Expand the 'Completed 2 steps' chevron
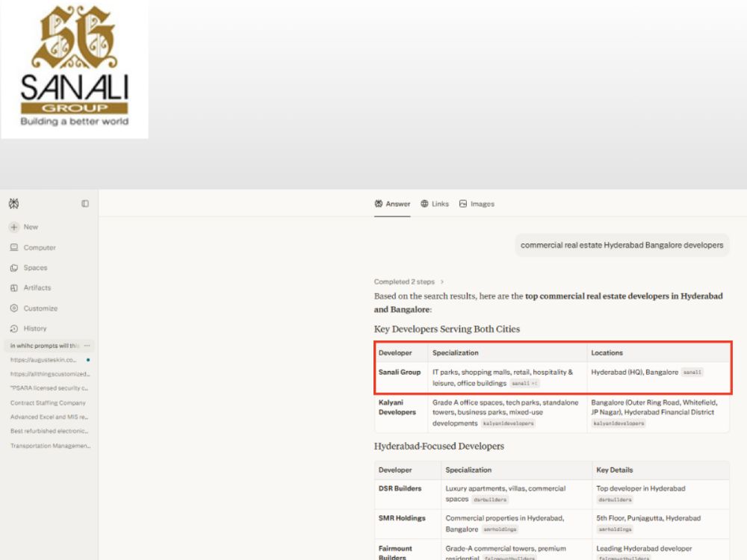Viewport: 747px width, 560px height. click(442, 282)
